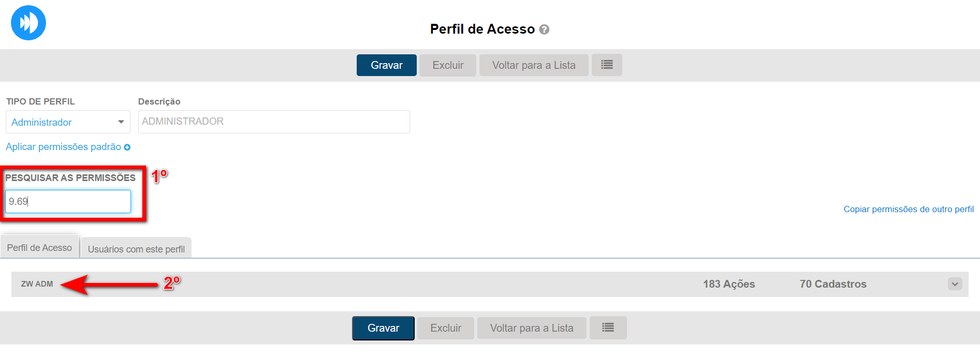Click the bottom Voltar para a Lista button
The height and width of the screenshot is (357, 980).
(x=531, y=328)
